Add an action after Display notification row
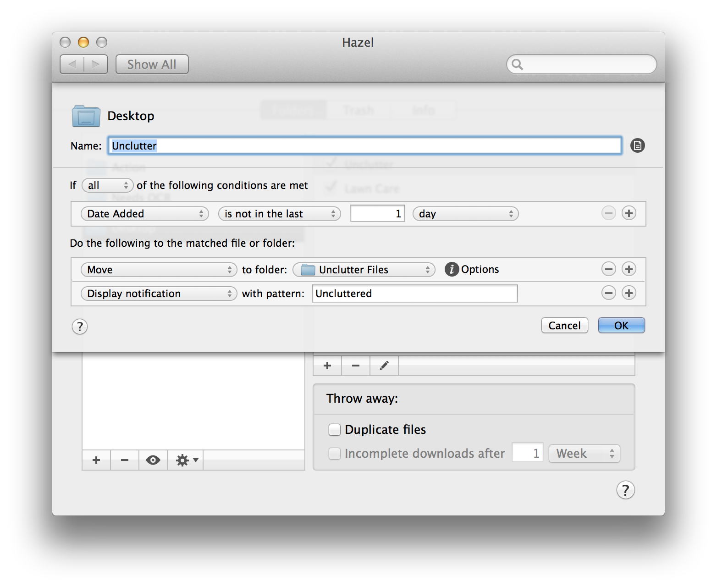 pyautogui.click(x=629, y=293)
